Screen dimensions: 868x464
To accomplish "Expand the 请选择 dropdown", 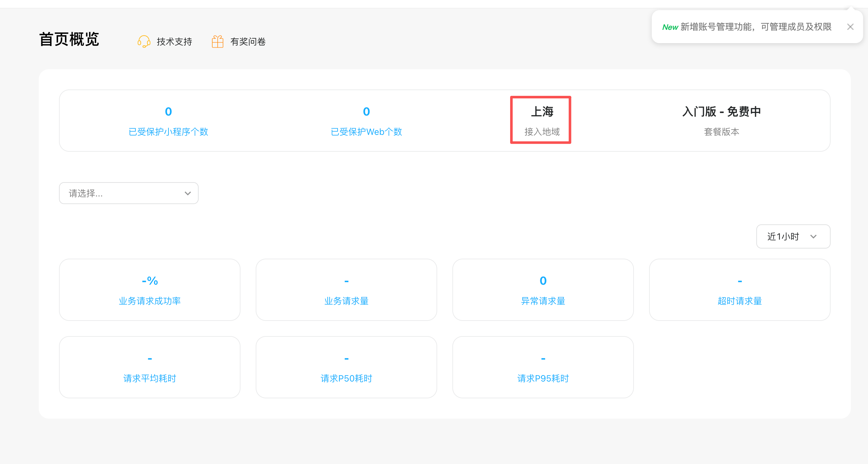I will click(128, 193).
